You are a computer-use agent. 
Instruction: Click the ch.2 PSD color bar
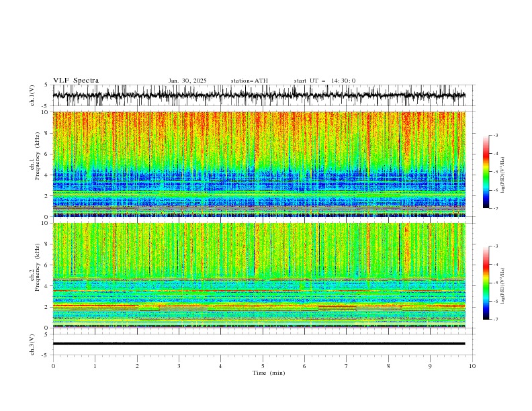[x=486, y=283]
